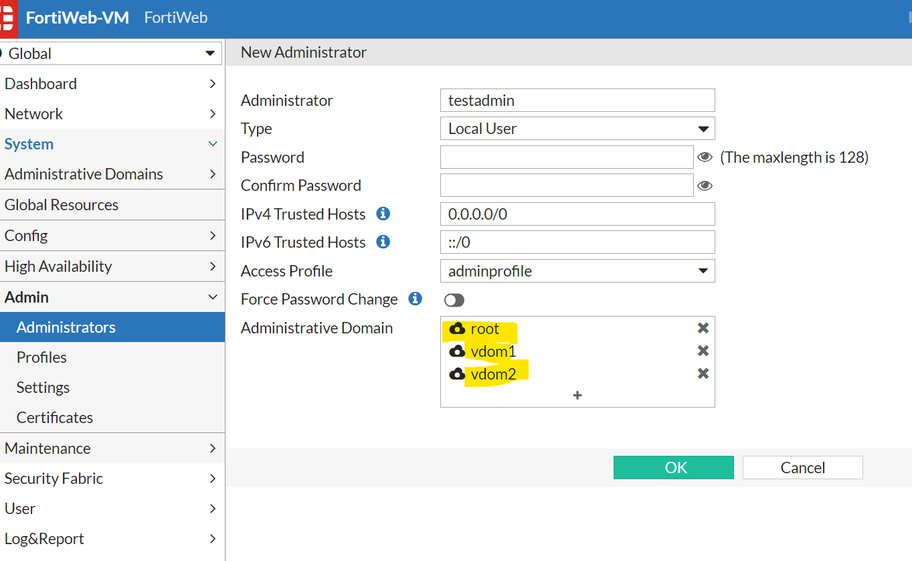Reveal the Confirm Password field text

point(705,185)
